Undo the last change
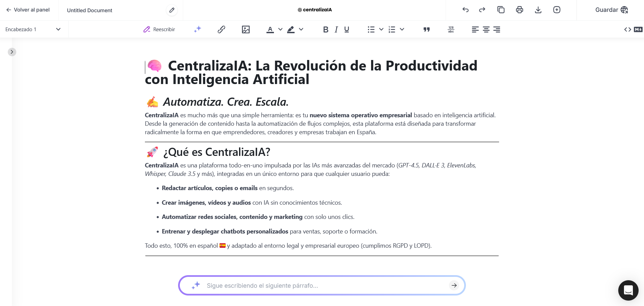Screen dimensions: 644x306 [466, 10]
